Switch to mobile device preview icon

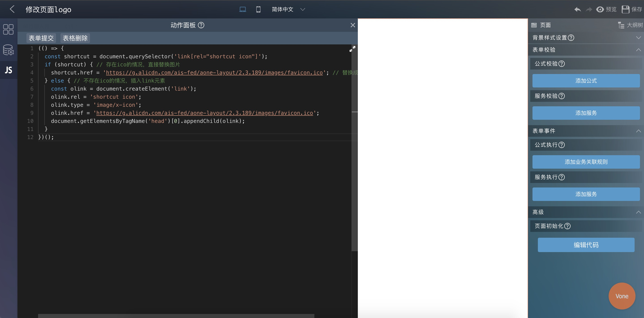pyautogui.click(x=258, y=9)
